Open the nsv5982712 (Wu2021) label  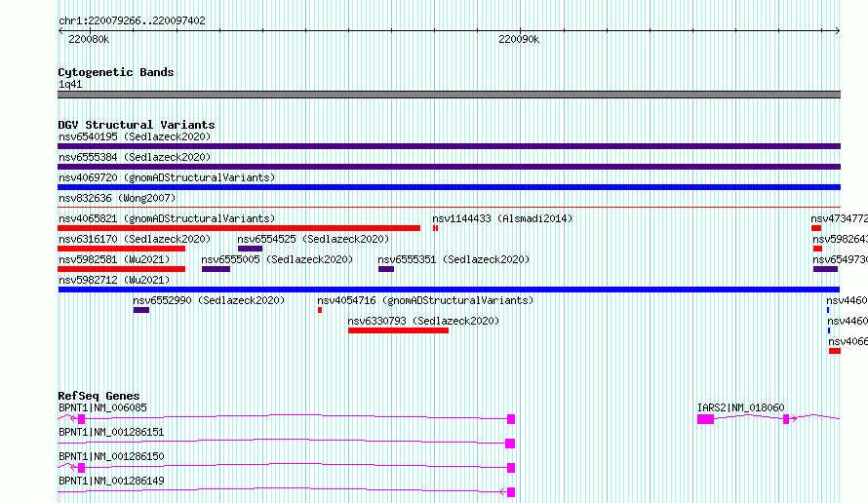pos(114,280)
